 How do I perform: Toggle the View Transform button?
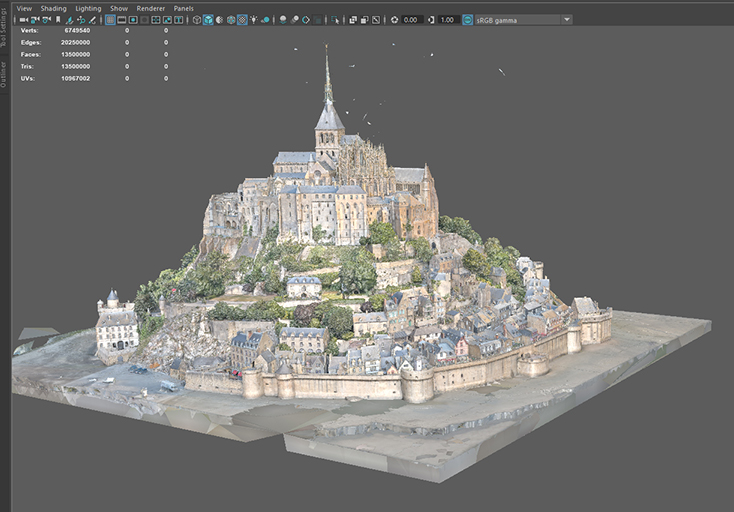[x=467, y=20]
